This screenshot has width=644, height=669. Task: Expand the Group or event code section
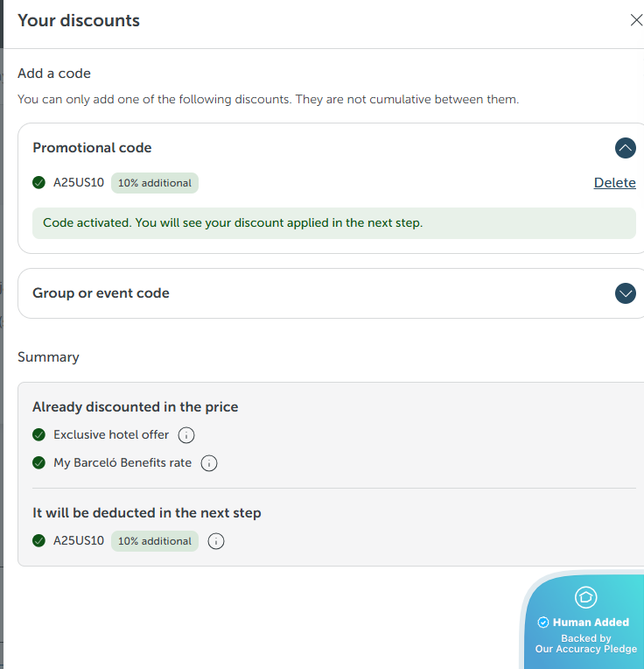tap(625, 293)
